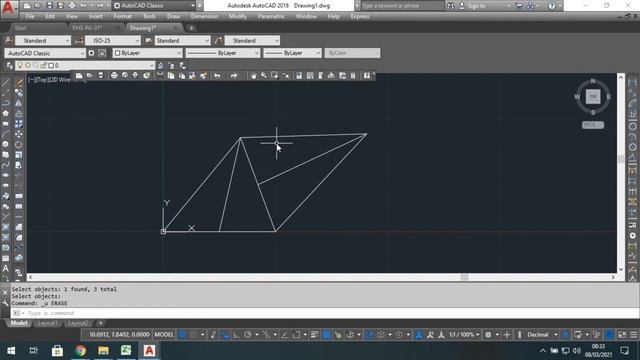Click the Table Style icon
Image resolution: width=640 pixels, height=360 pixels.
149,40
